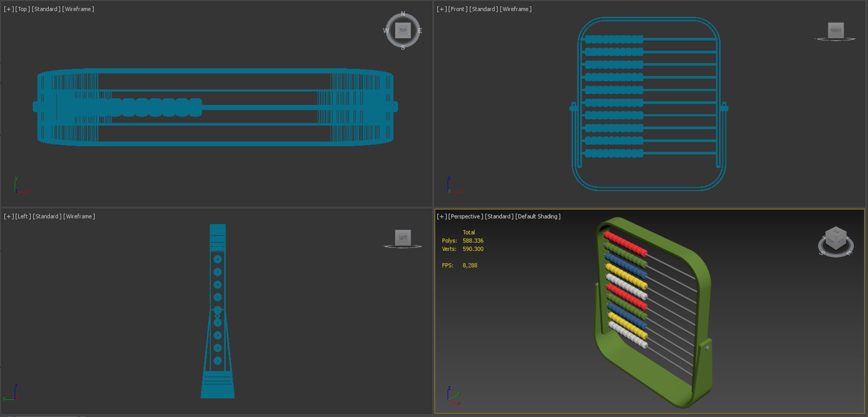Click the N compass letter on Top ViewCube
The image size is (868, 417).
pyautogui.click(x=403, y=14)
